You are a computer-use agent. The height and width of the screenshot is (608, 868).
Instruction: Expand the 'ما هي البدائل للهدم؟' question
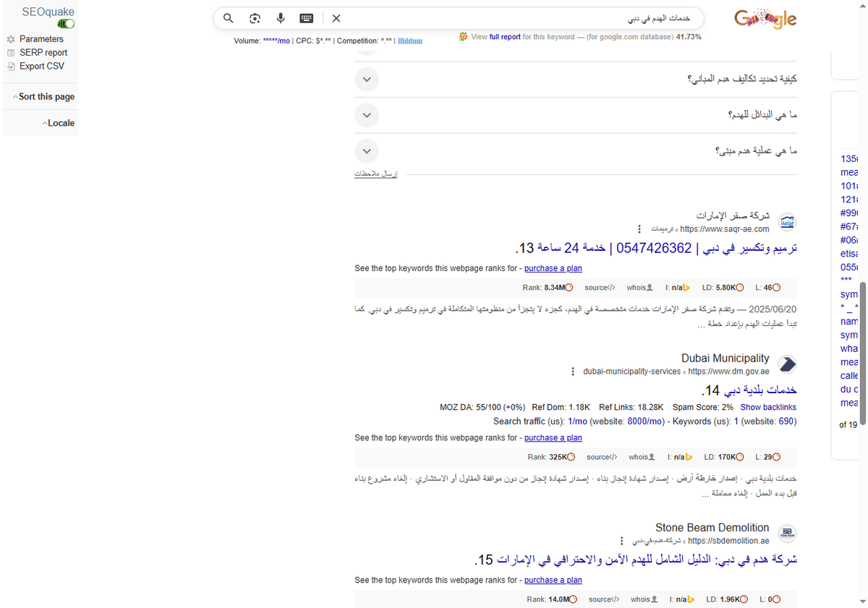click(367, 115)
